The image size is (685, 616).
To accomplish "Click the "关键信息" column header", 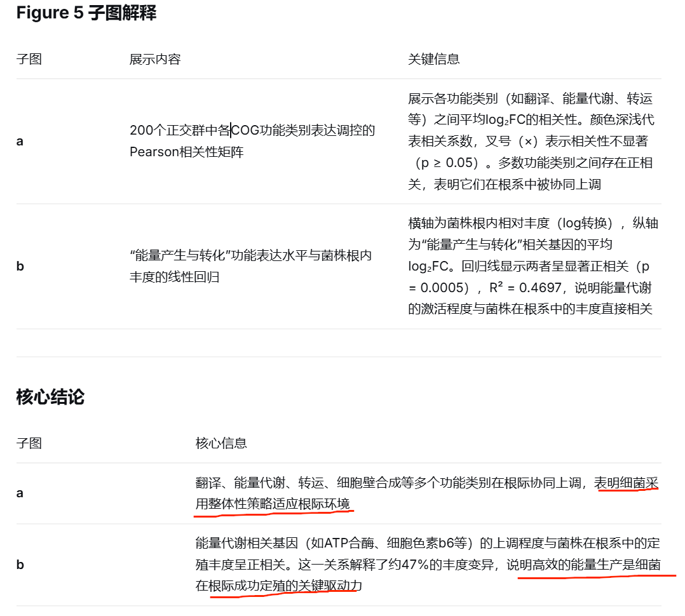I will (x=433, y=59).
